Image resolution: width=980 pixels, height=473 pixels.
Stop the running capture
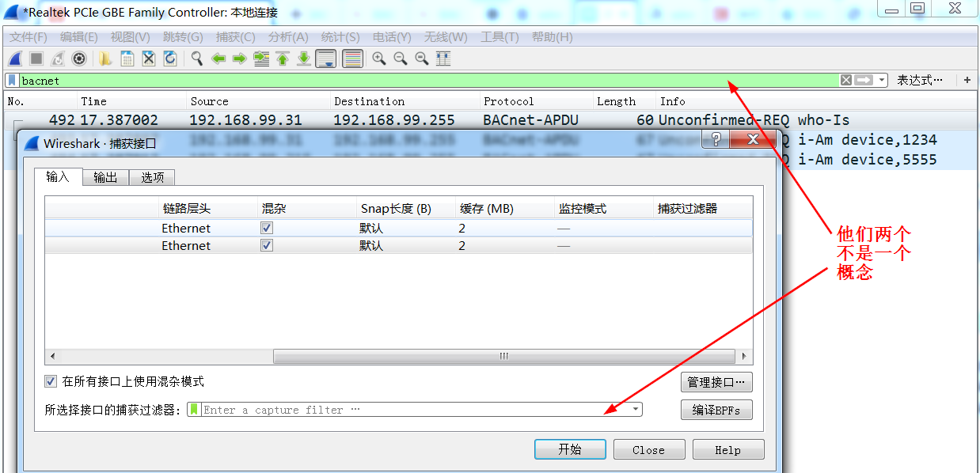click(x=36, y=59)
